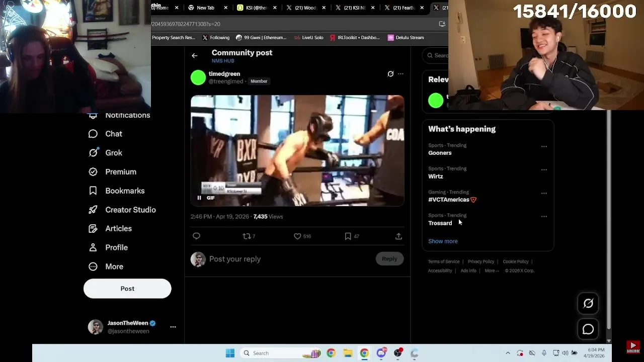The height and width of the screenshot is (362, 644).
Task: Open the floating Grok button
Action: (588, 303)
